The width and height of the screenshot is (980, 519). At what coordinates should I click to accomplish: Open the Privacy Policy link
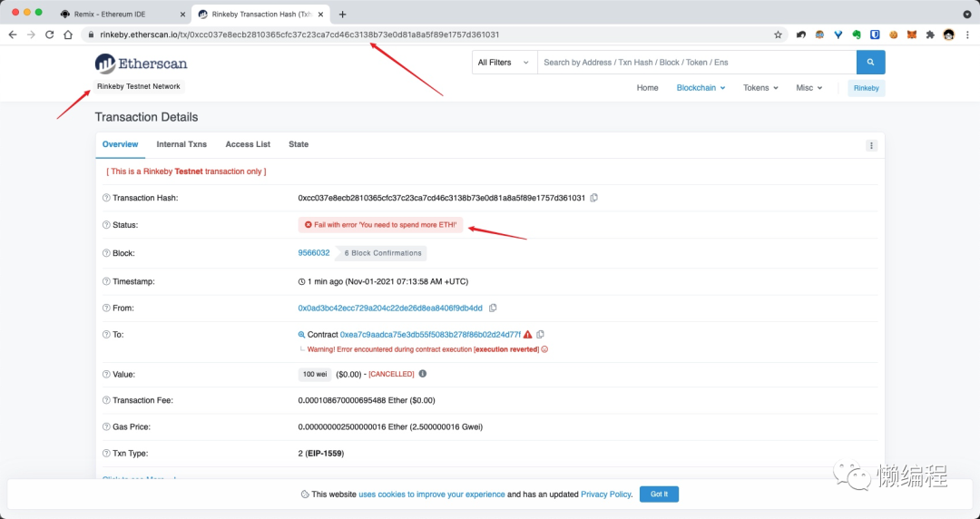(605, 494)
